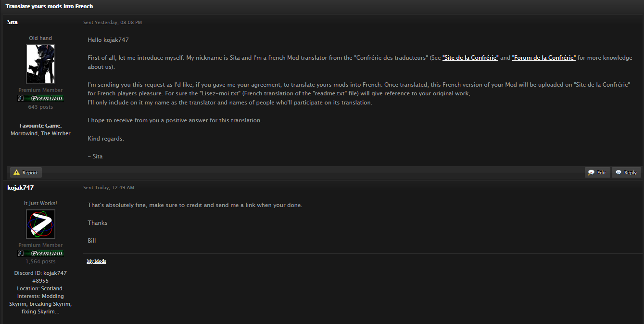
Task: Click the speech bubble icon beside Reply
Action: click(x=618, y=172)
